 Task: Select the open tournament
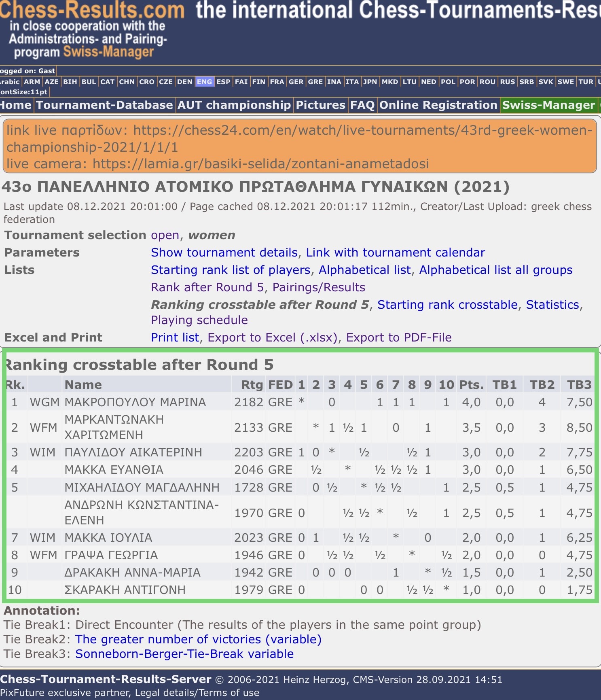coord(165,235)
